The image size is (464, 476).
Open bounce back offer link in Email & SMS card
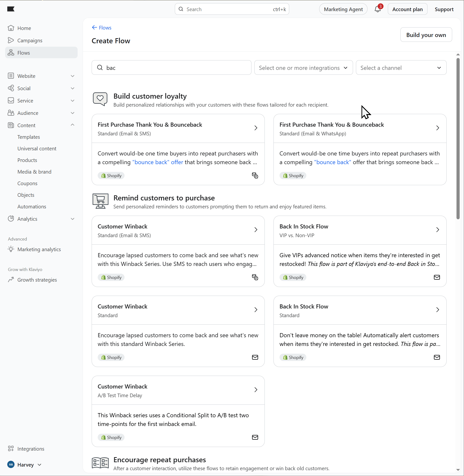click(158, 162)
